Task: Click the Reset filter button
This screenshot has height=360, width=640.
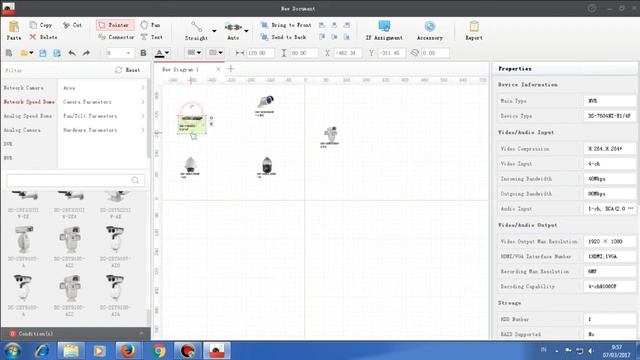Action: [x=128, y=70]
